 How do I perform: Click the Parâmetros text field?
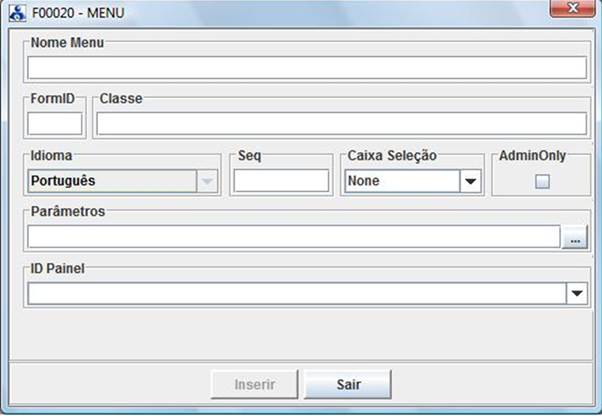click(292, 237)
